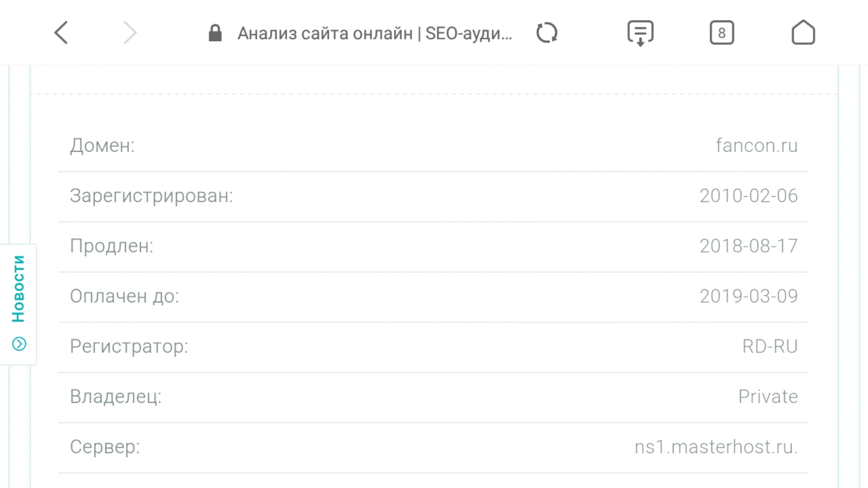868x488 pixels.
Task: Click the fancon.ru domain value
Action: [x=756, y=145]
